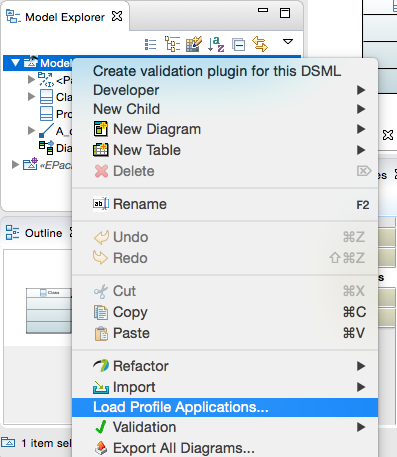Expand the EPackage tree node
The image size is (397, 457).
click(15, 165)
